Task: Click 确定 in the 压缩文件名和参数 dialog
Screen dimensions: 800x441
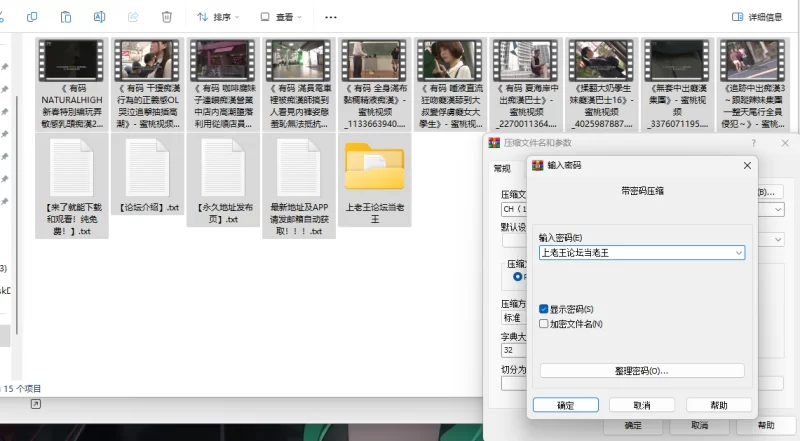Action: [633, 425]
